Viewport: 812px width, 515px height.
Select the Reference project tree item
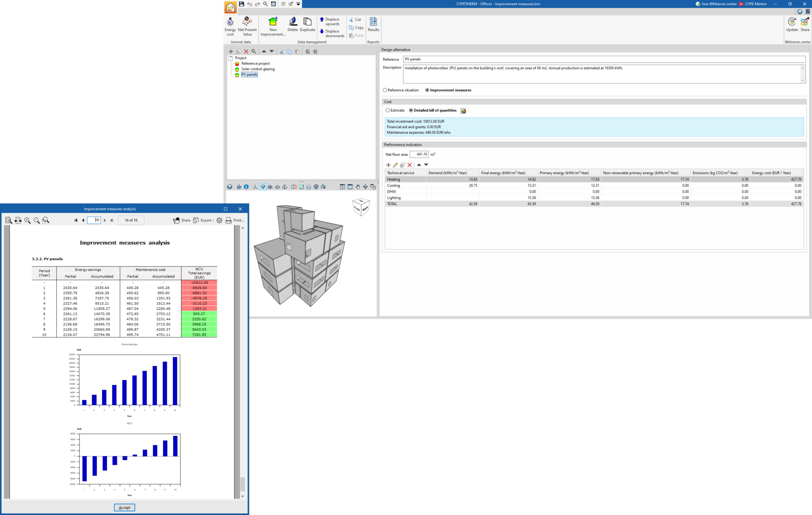pos(256,63)
